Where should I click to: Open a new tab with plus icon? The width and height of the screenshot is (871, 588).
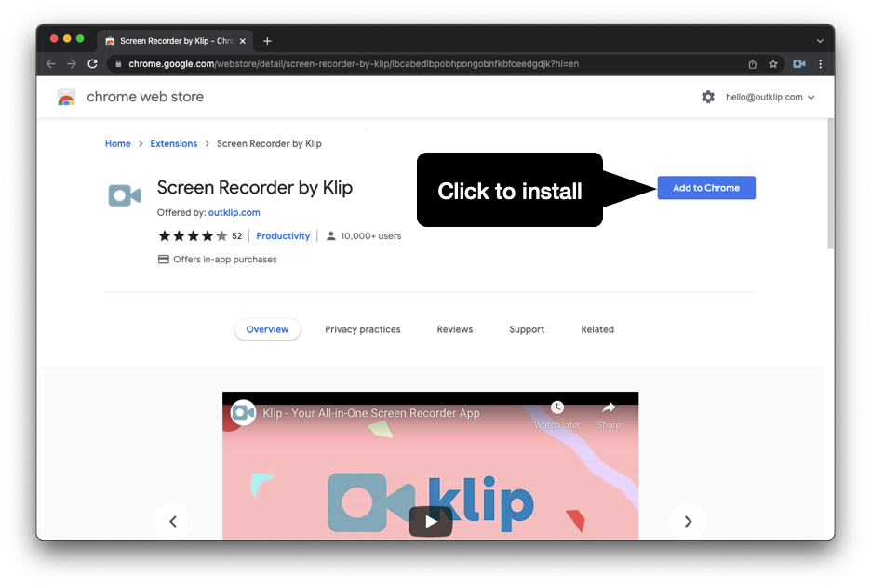(267, 41)
